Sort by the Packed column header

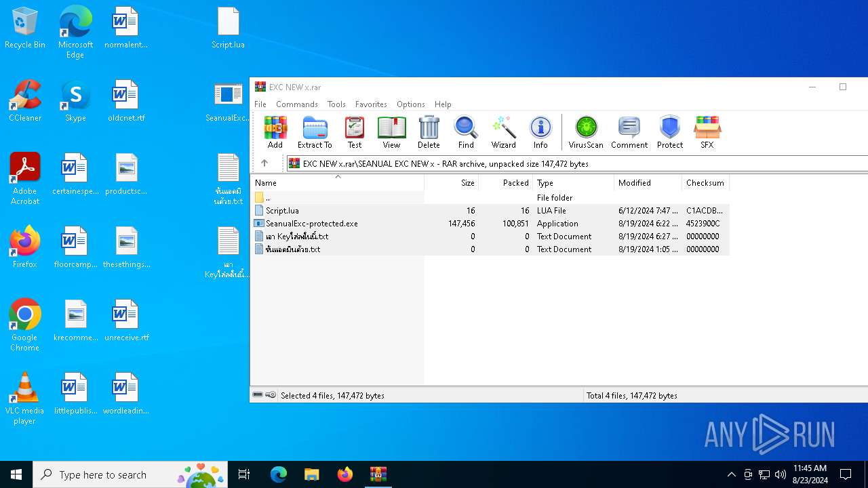[506, 183]
